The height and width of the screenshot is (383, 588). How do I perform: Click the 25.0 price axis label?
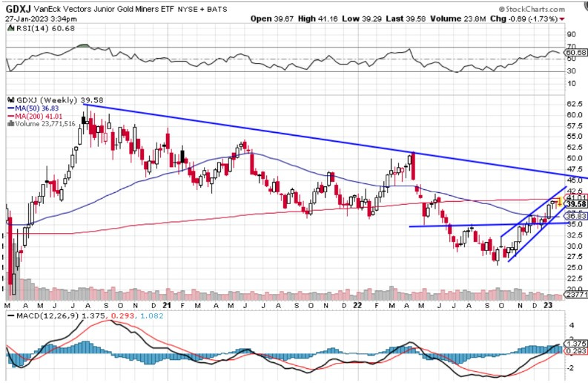click(x=575, y=268)
